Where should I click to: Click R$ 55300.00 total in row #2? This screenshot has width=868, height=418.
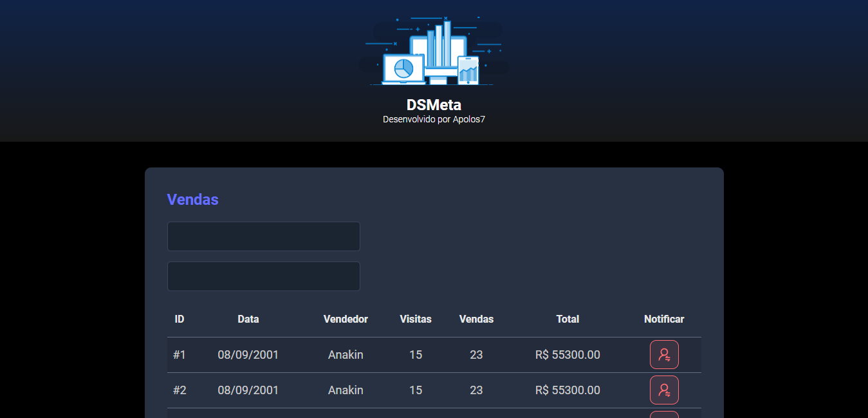tap(568, 390)
